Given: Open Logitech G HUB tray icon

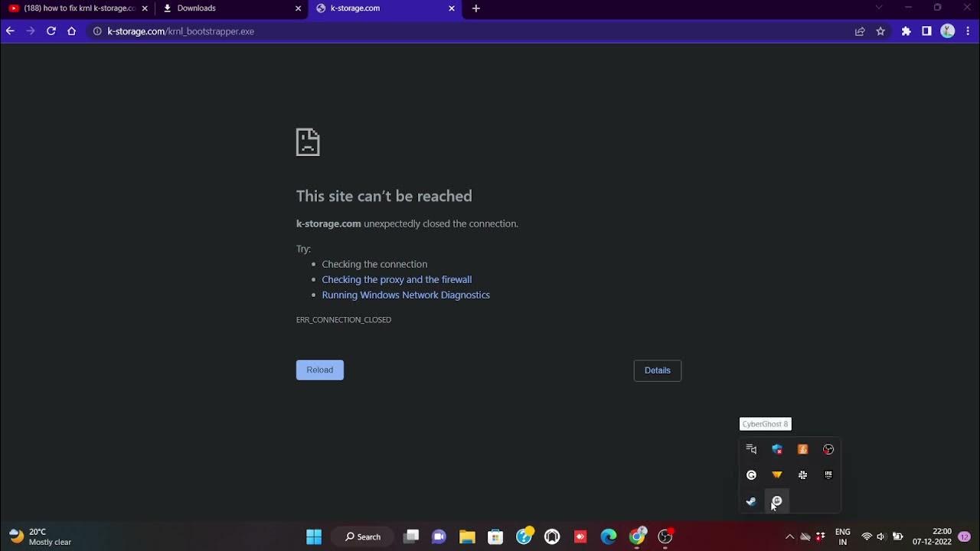Looking at the screenshot, I should 751,475.
